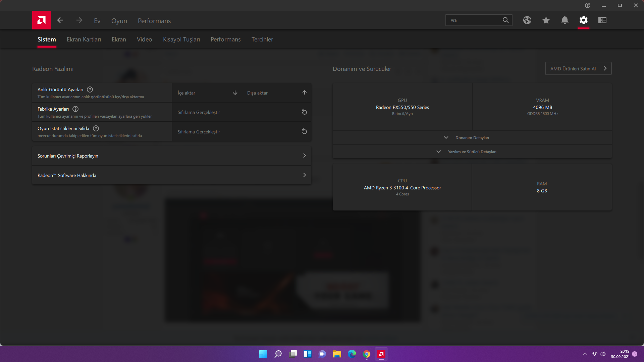Image resolution: width=644 pixels, height=362 pixels.
Task: Switch to the Ekran Kartları tab
Action: 84,40
